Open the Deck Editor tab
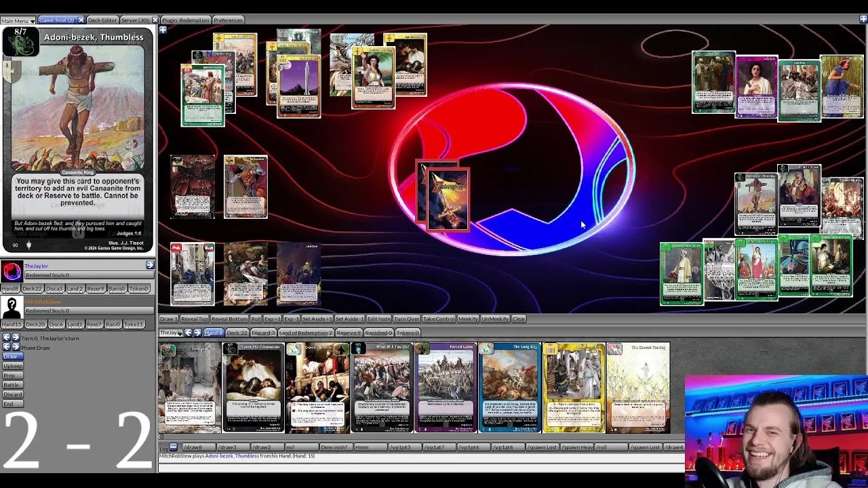The width and height of the screenshot is (868, 488). pyautogui.click(x=102, y=20)
